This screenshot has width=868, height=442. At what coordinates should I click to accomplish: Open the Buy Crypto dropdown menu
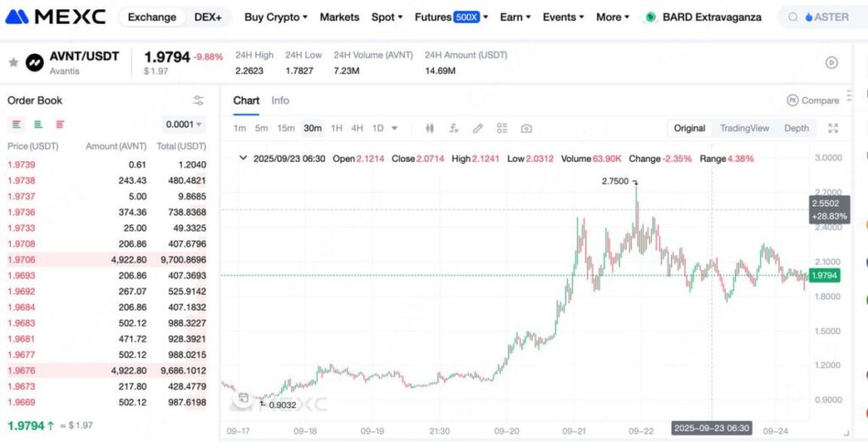pyautogui.click(x=275, y=17)
